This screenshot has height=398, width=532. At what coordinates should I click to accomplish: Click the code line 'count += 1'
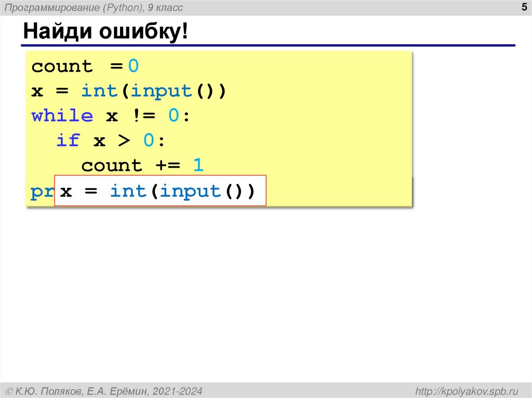(x=142, y=166)
